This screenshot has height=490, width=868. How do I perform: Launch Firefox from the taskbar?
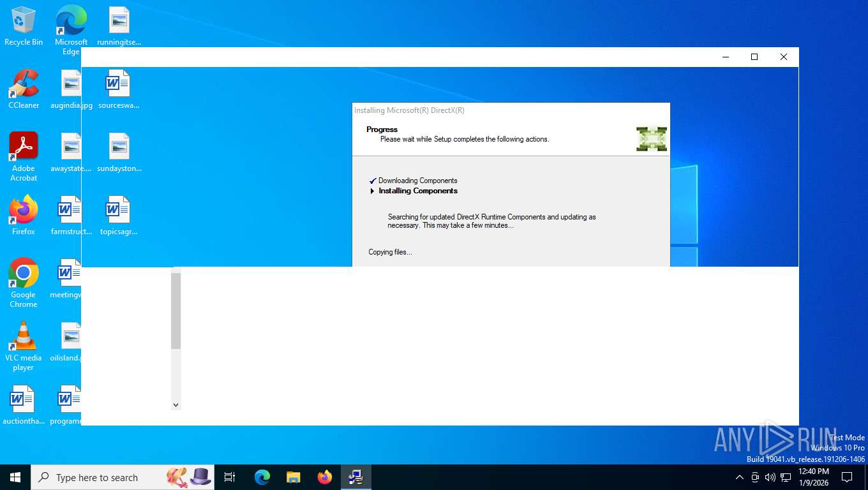click(325, 477)
